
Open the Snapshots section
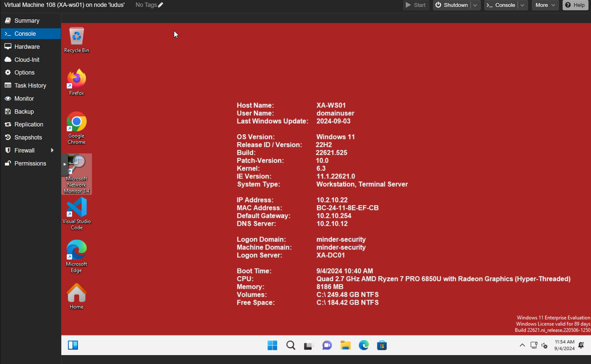28,137
